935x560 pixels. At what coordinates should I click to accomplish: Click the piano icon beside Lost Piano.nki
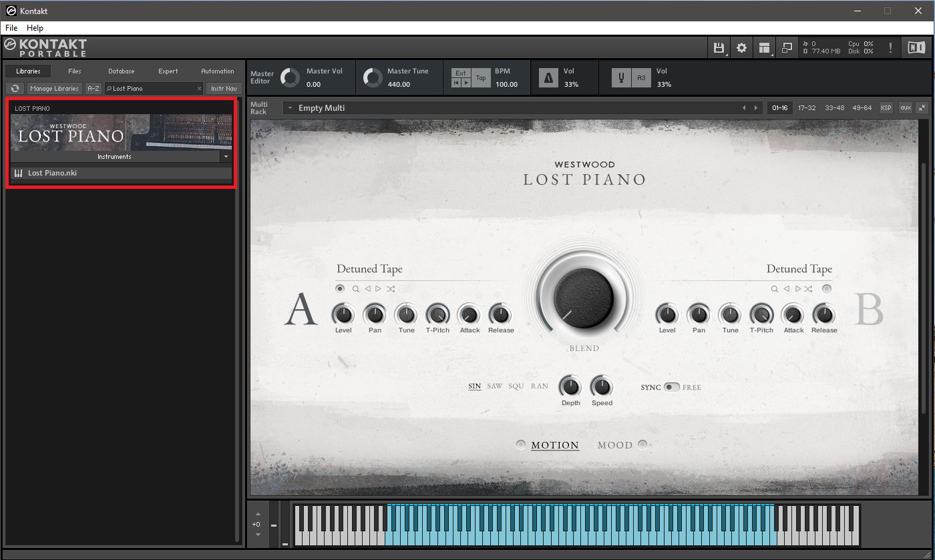pyautogui.click(x=19, y=174)
